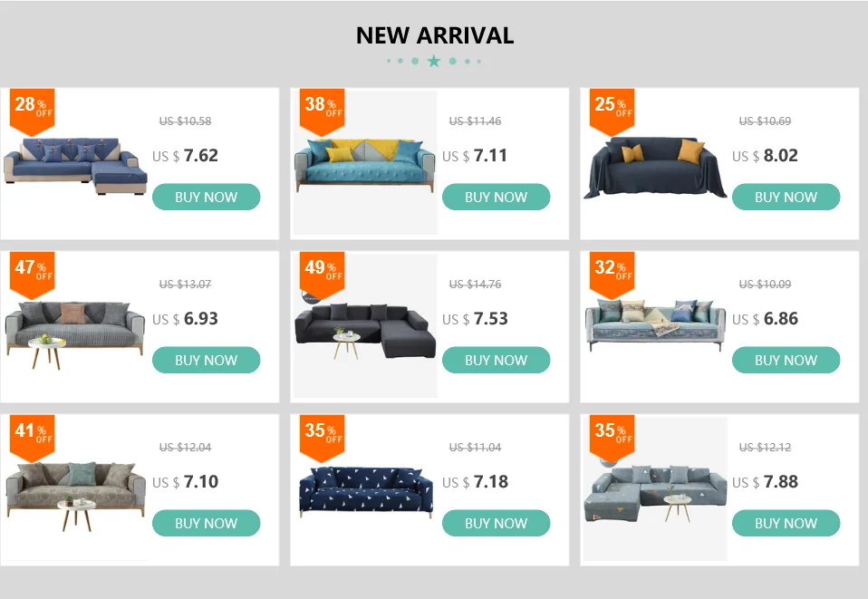This screenshot has width=868, height=599.
Task: Open the brown leaf-pattern sofa cover image
Action: 76,490
